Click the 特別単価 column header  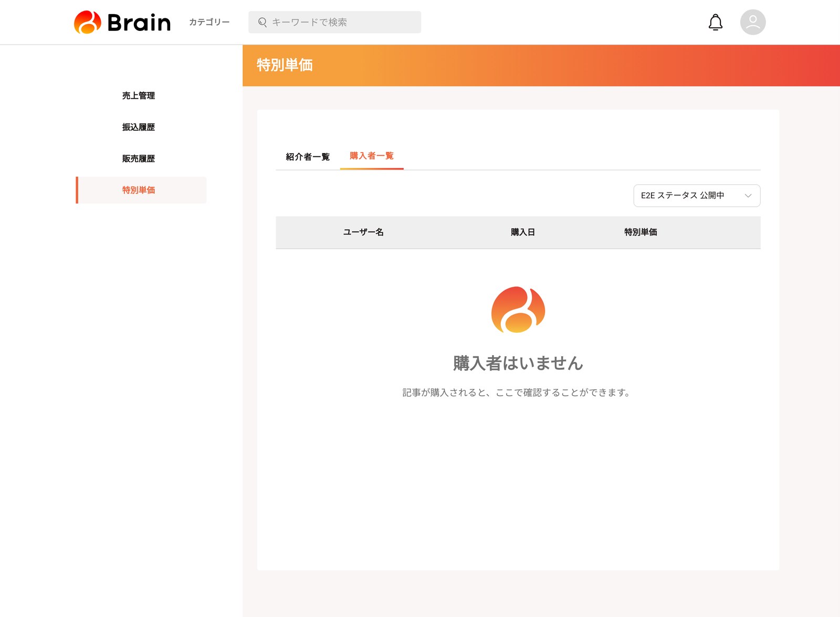coord(640,232)
